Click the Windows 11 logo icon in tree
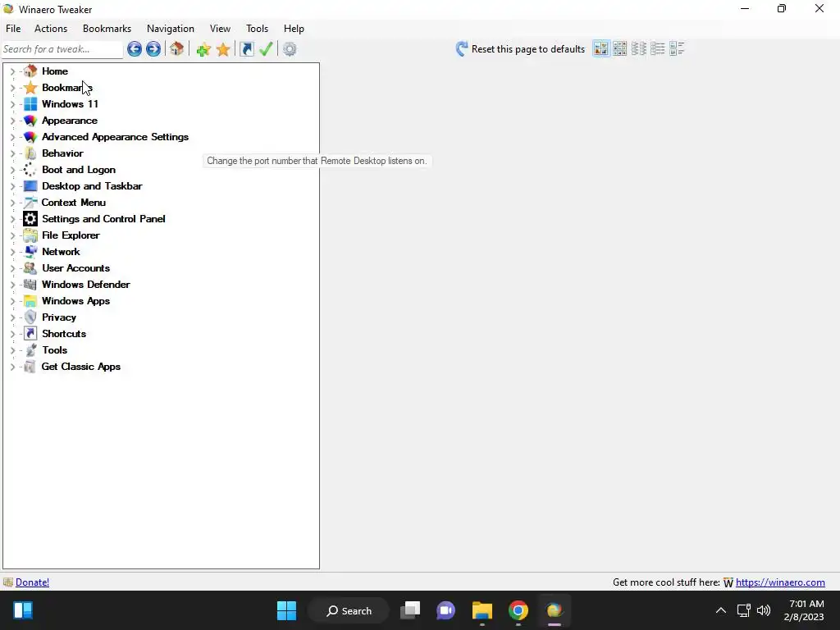Screen dimensions: 840x630 pos(30,104)
